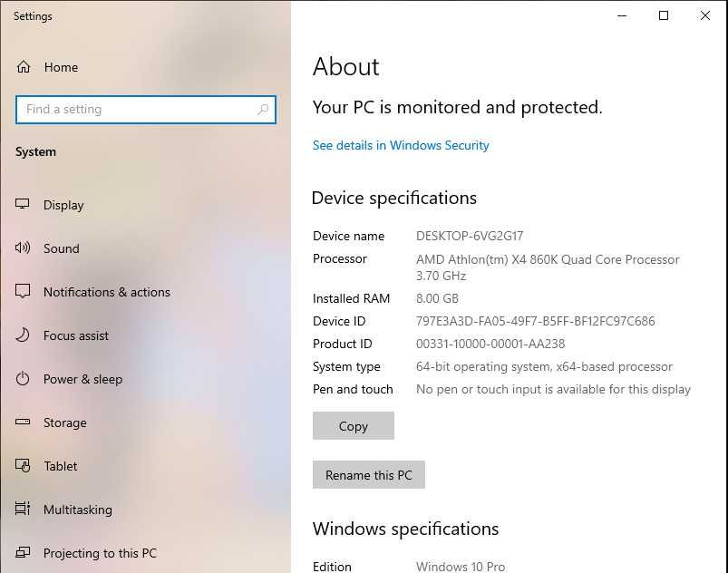
Task: Click the Focus assist moon icon
Action: point(24,335)
